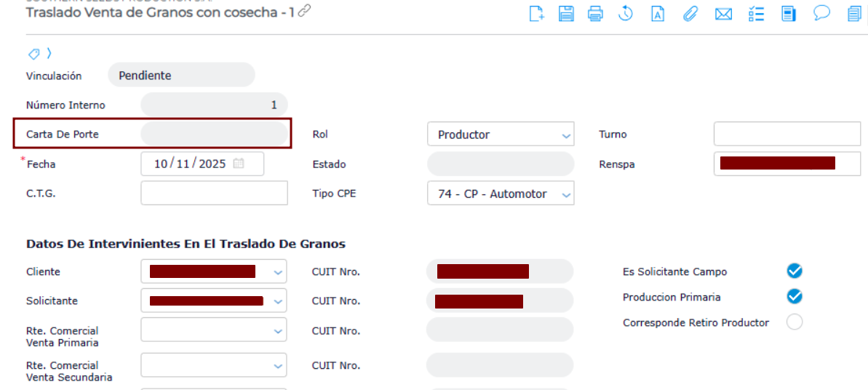Click the C.T.G. input field
868x390 pixels.
point(214,193)
